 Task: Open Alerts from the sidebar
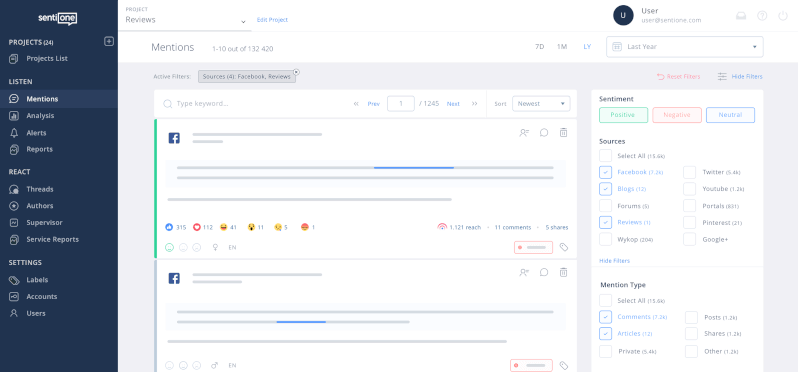point(27,133)
